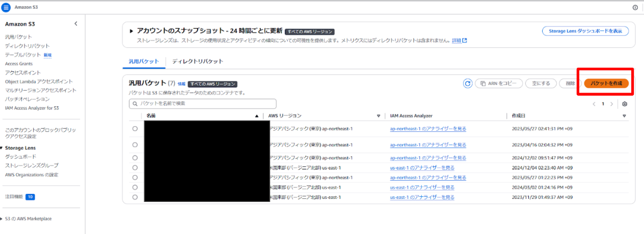Select the bucket created 2023/11/29 01:49:37 AM

[135, 197]
